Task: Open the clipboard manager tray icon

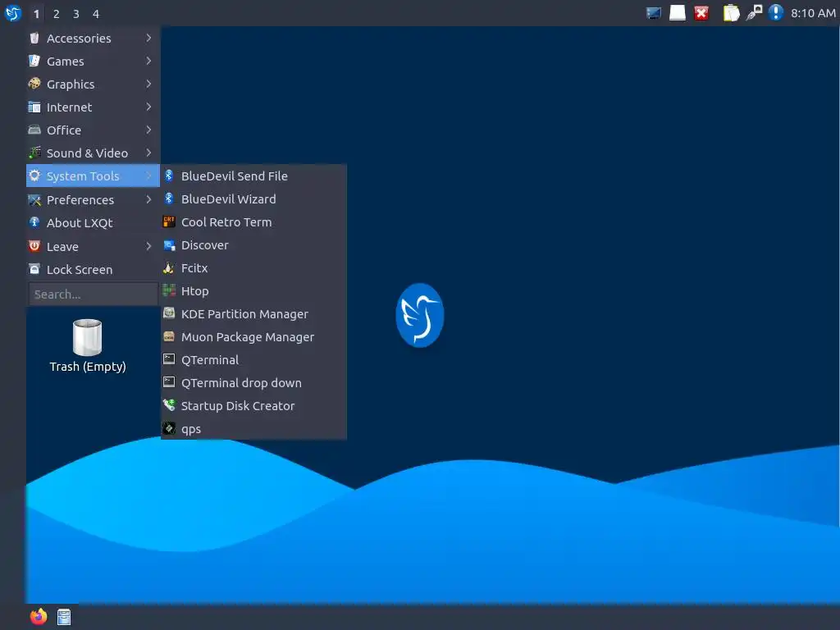Action: 731,13
